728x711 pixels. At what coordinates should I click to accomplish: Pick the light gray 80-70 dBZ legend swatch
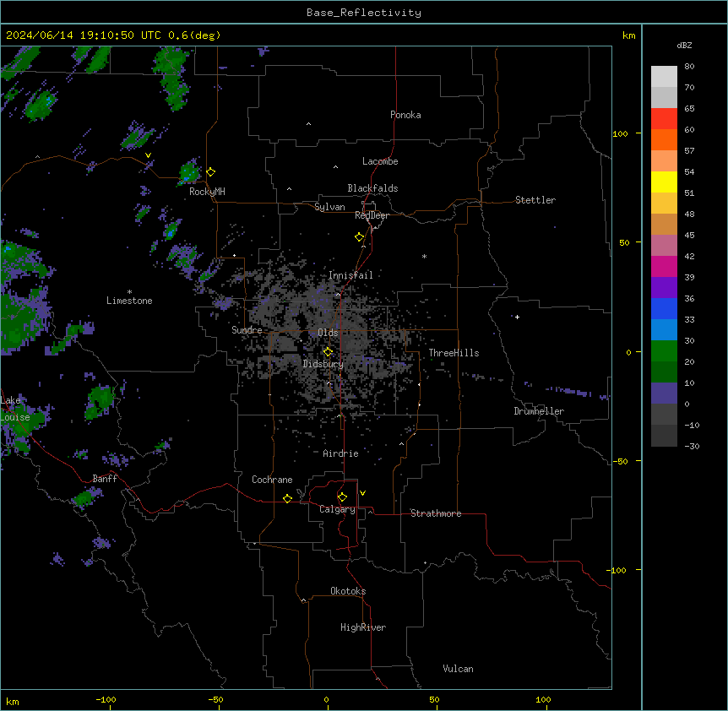coord(664,76)
